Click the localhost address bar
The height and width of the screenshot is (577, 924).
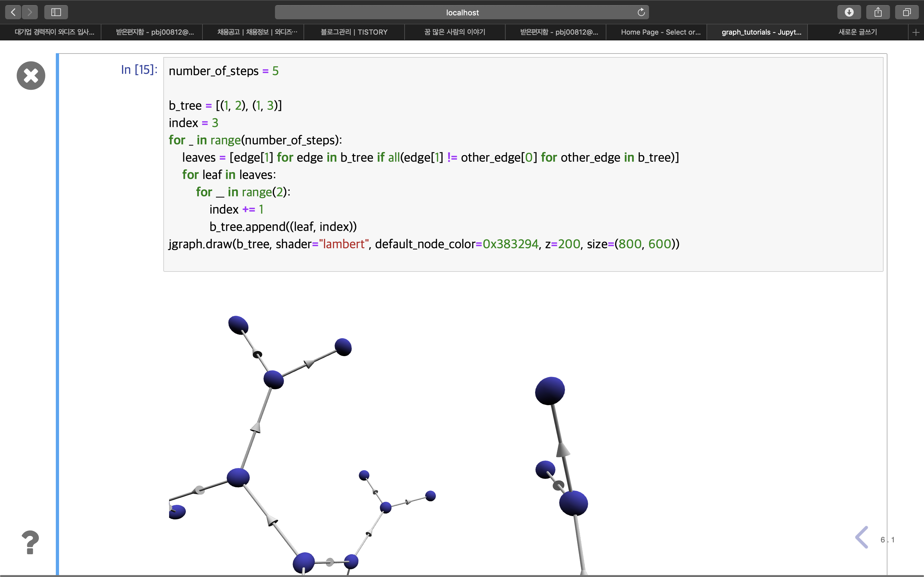[462, 12]
